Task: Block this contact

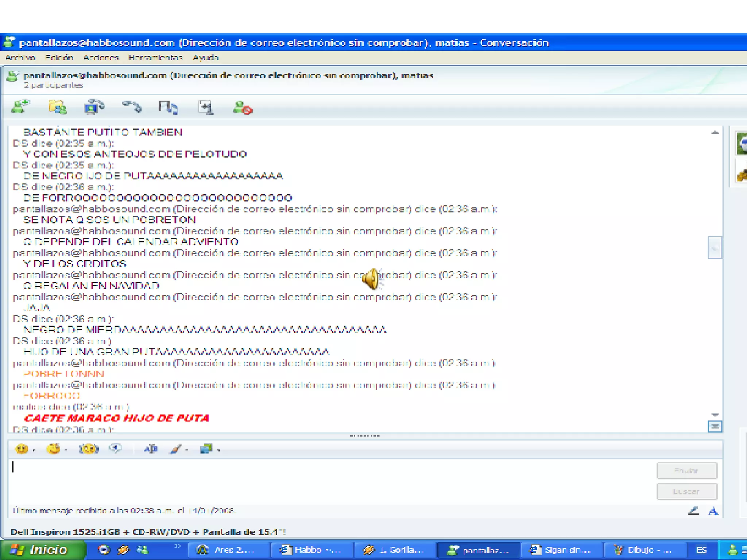Action: coord(242,108)
